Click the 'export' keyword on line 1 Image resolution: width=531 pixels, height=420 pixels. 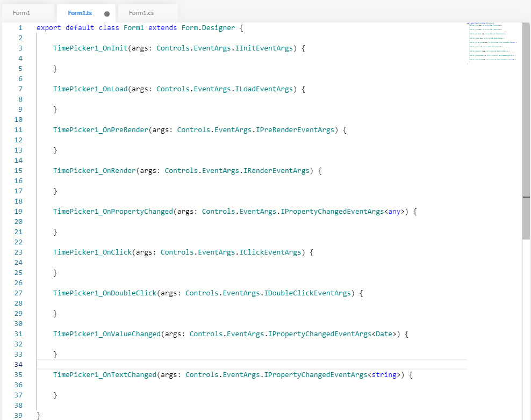(x=49, y=27)
